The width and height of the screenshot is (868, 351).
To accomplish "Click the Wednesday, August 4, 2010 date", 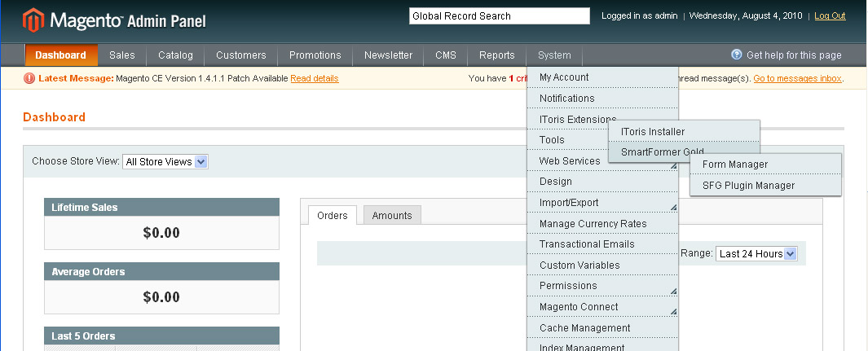I will (746, 16).
